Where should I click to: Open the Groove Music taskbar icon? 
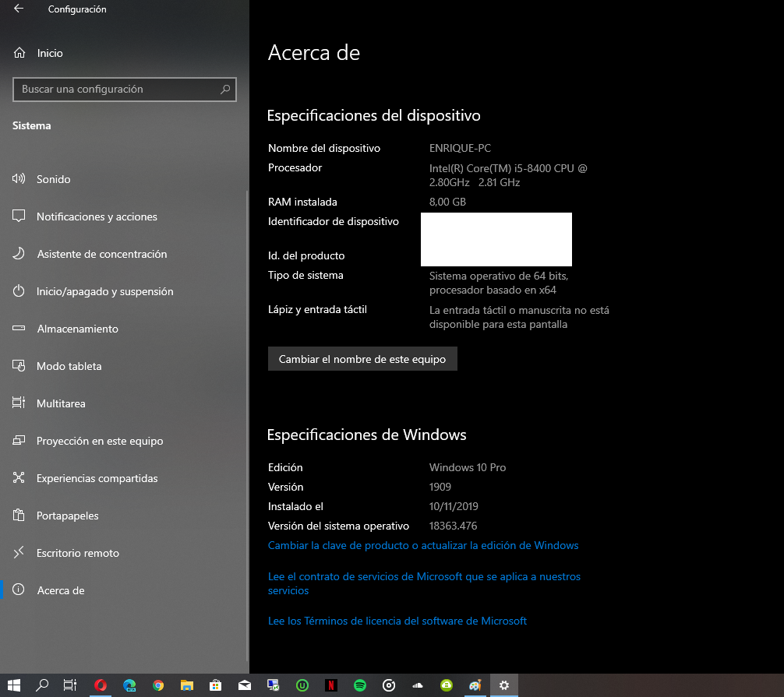389,685
